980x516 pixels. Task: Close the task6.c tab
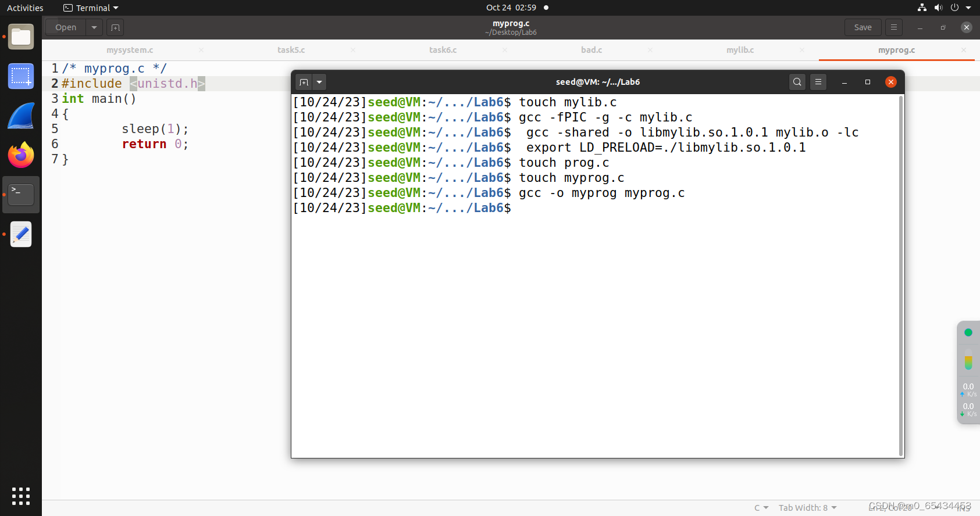(505, 50)
